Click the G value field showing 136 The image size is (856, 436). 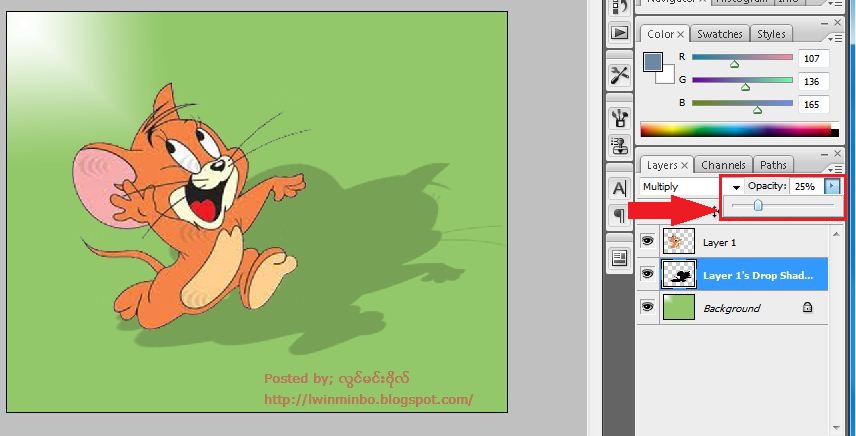click(813, 81)
